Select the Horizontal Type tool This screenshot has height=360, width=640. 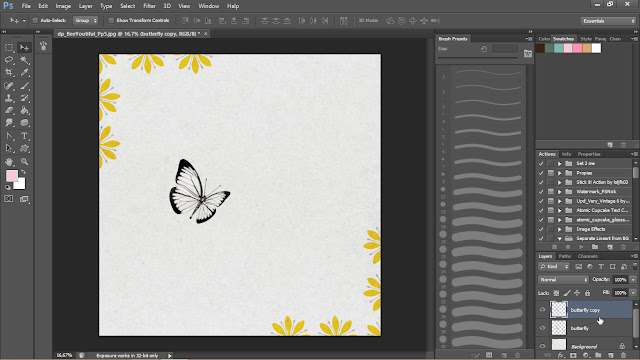click(x=24, y=136)
